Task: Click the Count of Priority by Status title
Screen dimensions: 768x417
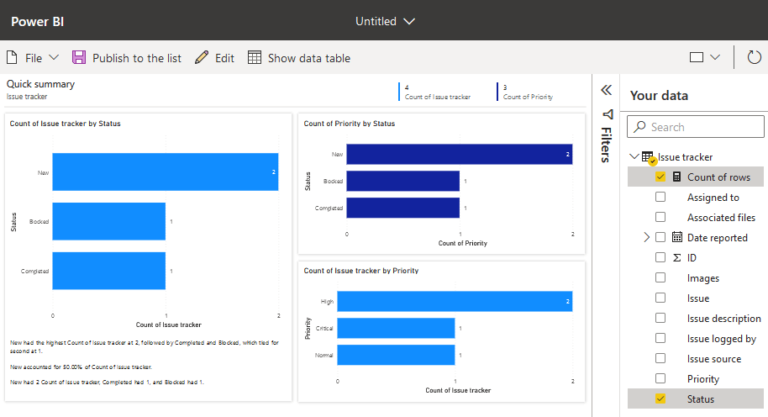Action: coord(349,123)
